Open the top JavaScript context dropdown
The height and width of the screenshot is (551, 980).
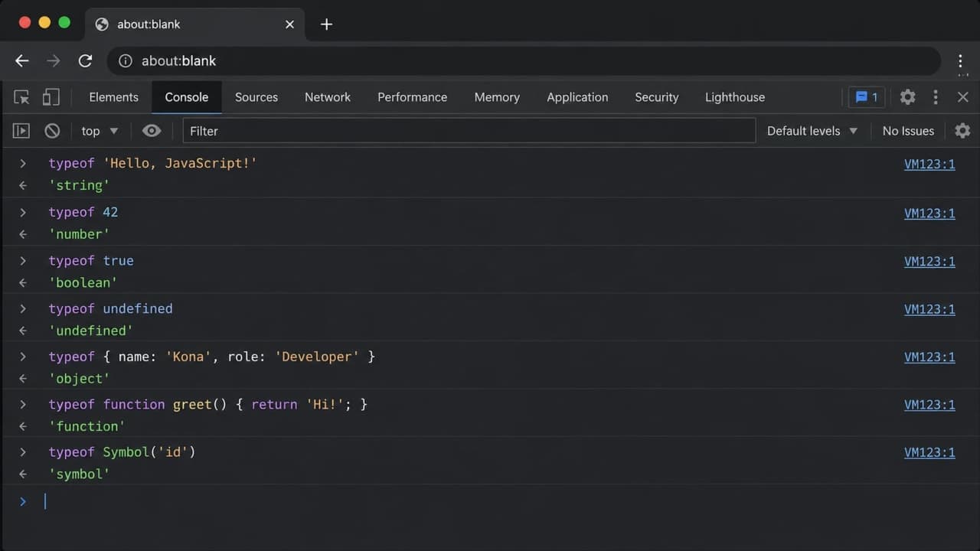[100, 131]
